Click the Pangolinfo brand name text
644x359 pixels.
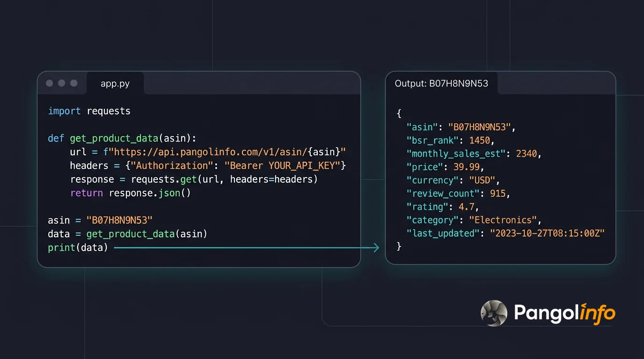point(564,313)
